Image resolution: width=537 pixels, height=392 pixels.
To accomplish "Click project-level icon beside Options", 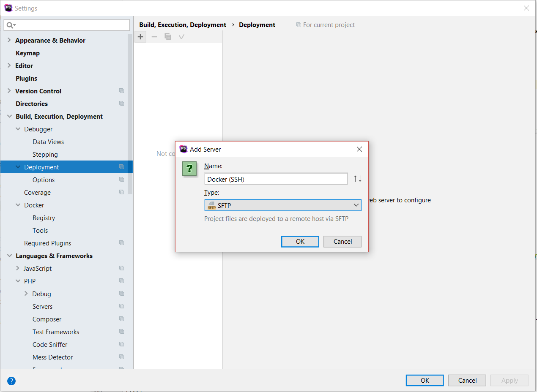I will pos(122,180).
